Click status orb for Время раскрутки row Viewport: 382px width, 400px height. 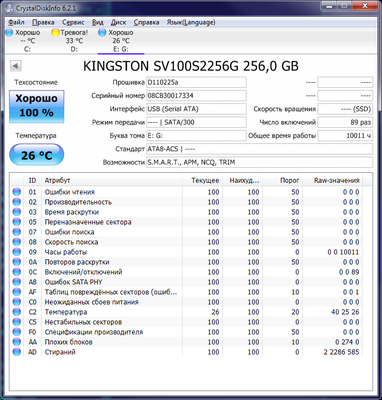click(x=17, y=212)
